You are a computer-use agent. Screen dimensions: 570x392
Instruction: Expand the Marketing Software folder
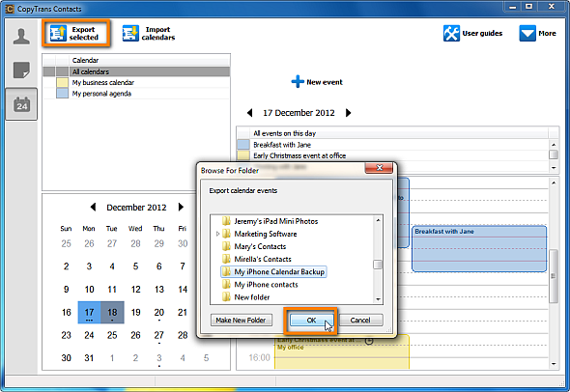pyautogui.click(x=217, y=234)
